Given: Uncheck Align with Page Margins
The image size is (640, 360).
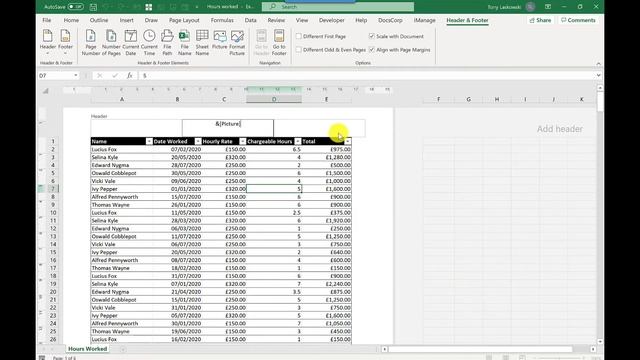Looking at the screenshot, I should (x=372, y=50).
